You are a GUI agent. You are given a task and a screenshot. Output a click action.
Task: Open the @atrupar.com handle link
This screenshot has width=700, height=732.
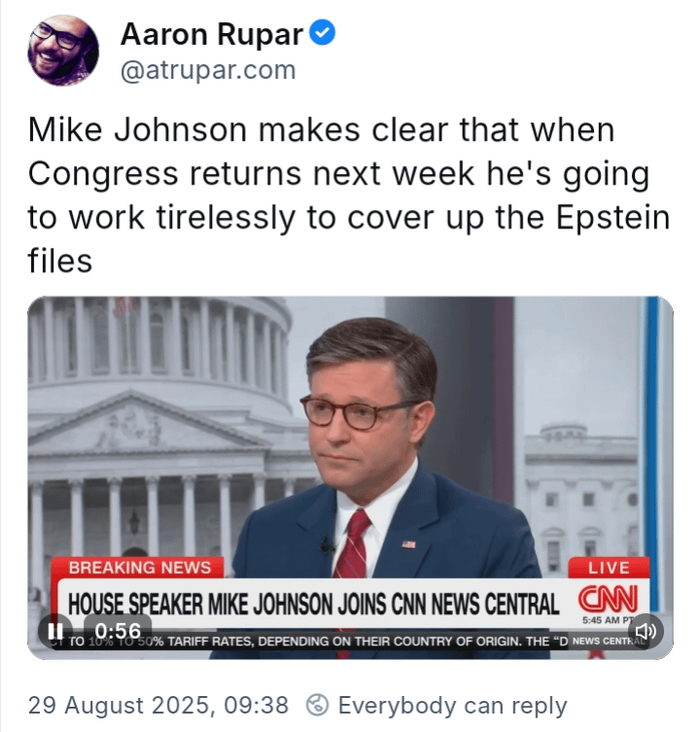208,71
